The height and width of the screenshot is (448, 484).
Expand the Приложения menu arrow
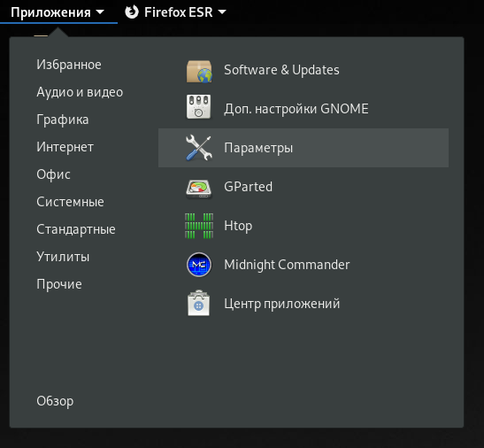click(100, 12)
